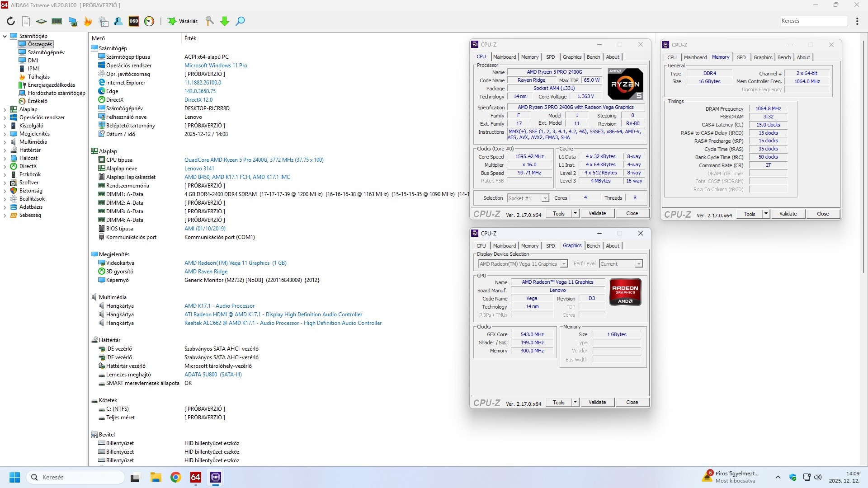This screenshot has width=868, height=488.
Task: Collapse the Számítógép tree node
Action: point(5,36)
